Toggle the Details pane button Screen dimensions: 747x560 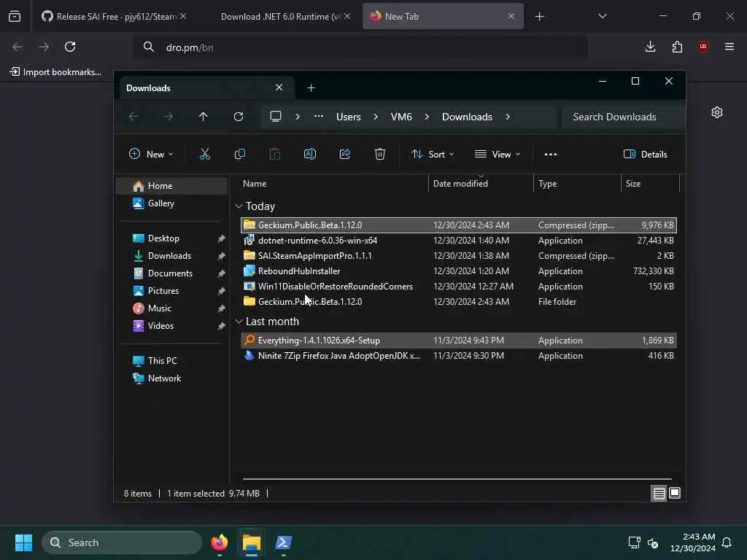[646, 155]
